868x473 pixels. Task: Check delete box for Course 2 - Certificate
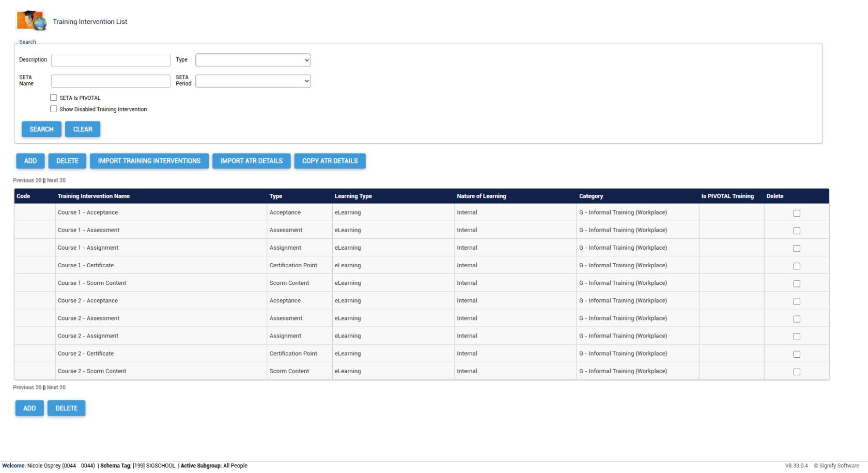tap(797, 354)
